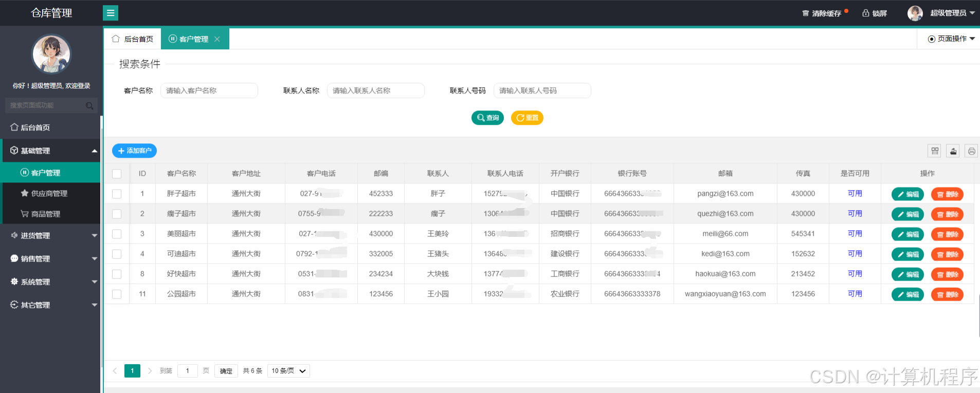
Task: Expand the 进货管理 sidebar section
Action: [50, 235]
